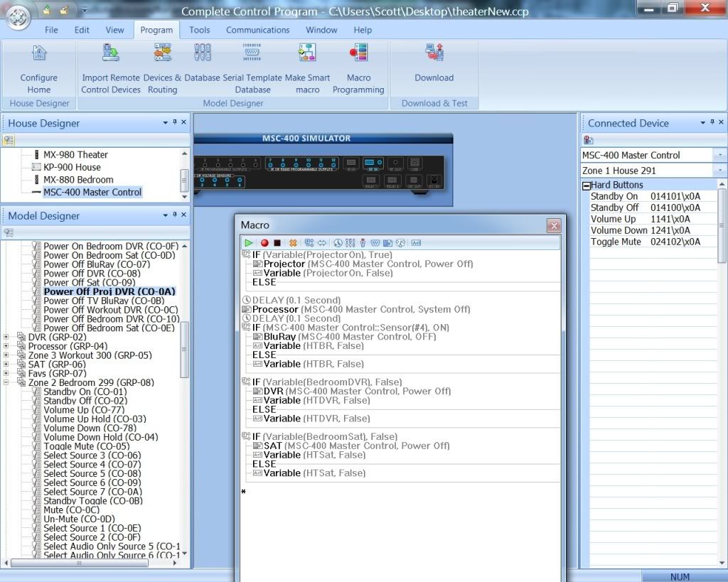The image size is (728, 582).
Task: Delete step with orange X icon
Action: point(293,243)
